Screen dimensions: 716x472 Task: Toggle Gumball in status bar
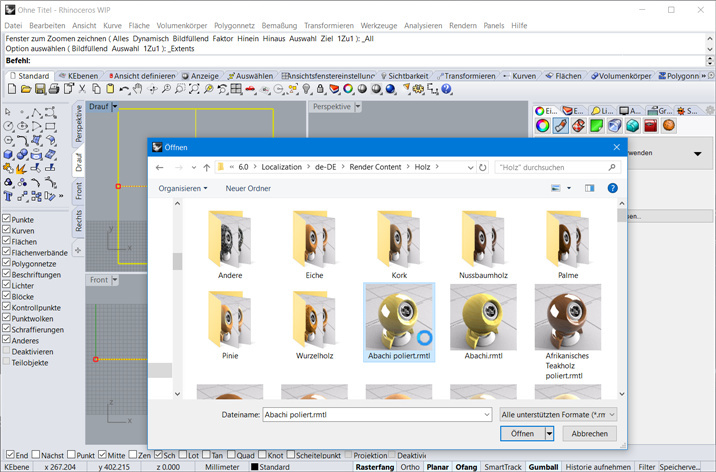click(543, 467)
